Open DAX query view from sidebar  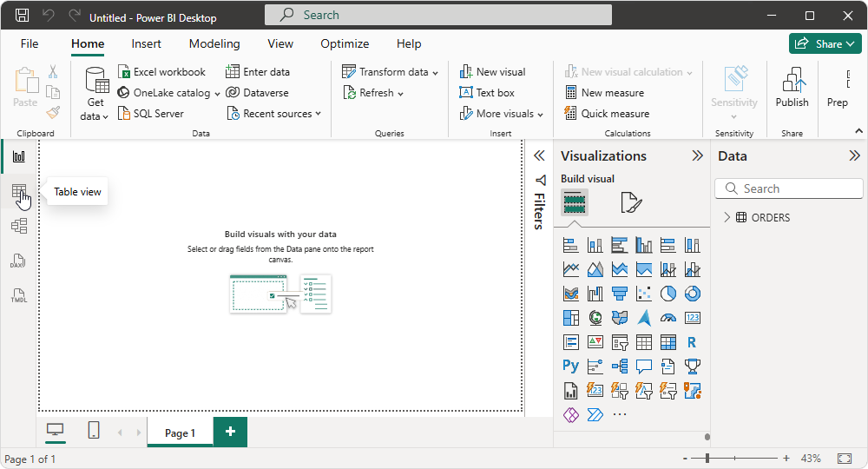[19, 261]
